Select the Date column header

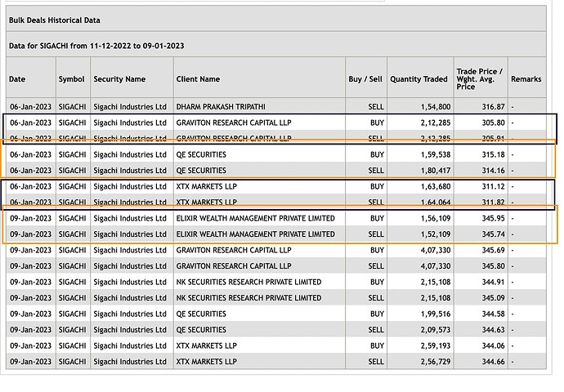tap(17, 79)
